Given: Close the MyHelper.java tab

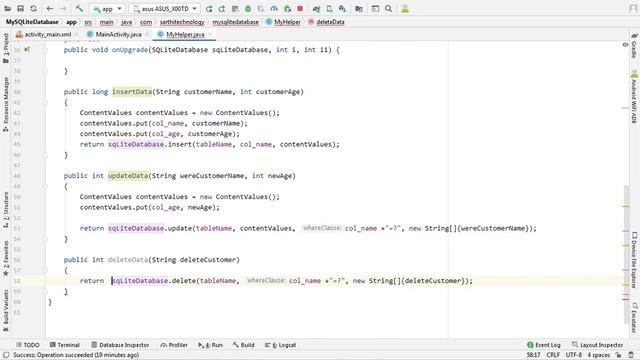Looking at the screenshot, I should click(x=210, y=34).
